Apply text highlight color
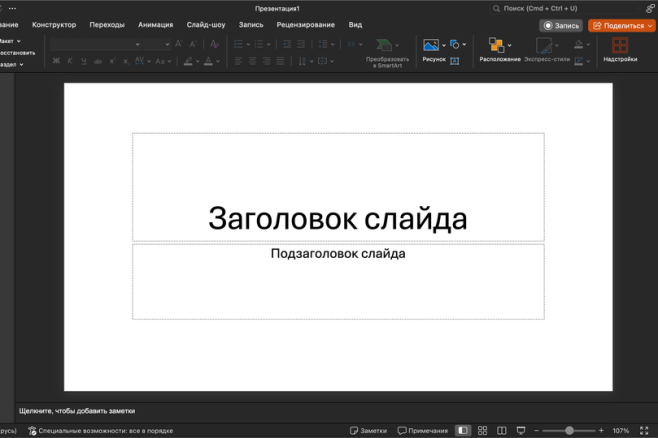The width and height of the screenshot is (658, 438). coord(188,61)
